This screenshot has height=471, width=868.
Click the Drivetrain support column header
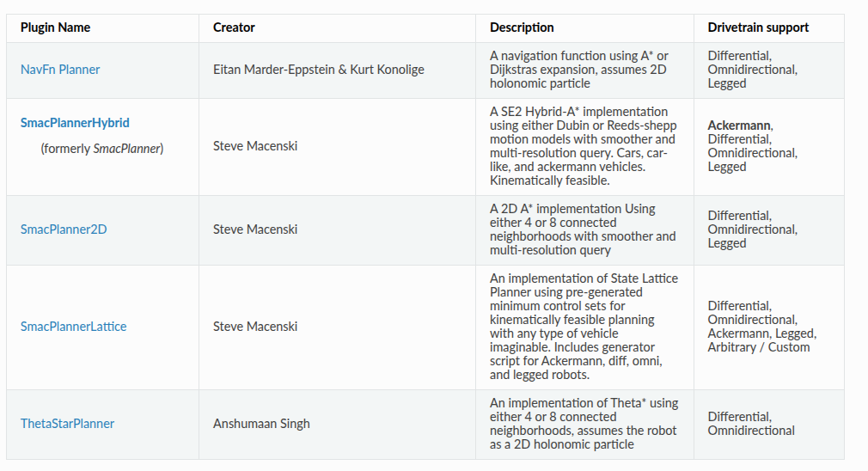coord(758,28)
